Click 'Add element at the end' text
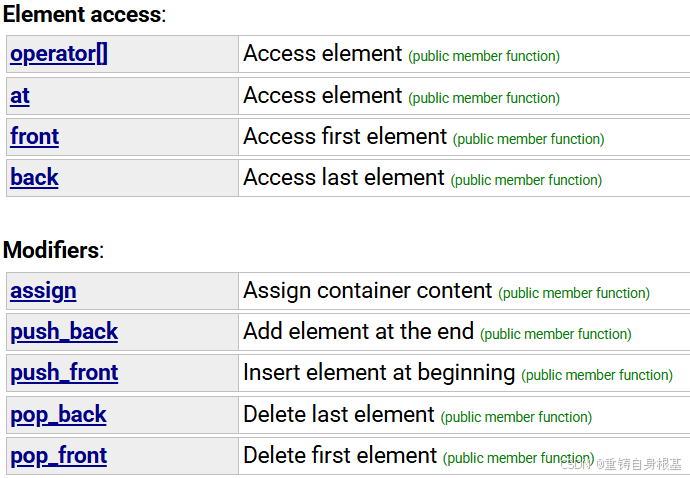Viewport: 690px width, 478px height. [x=358, y=331]
